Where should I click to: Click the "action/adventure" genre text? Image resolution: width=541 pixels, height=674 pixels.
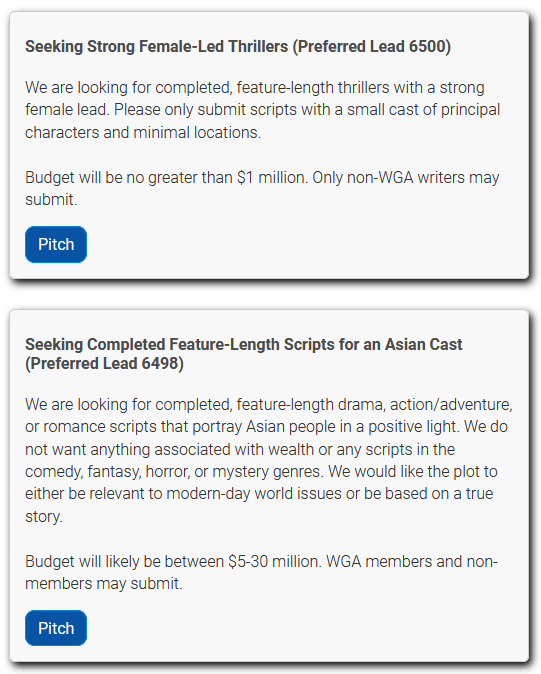point(451,404)
